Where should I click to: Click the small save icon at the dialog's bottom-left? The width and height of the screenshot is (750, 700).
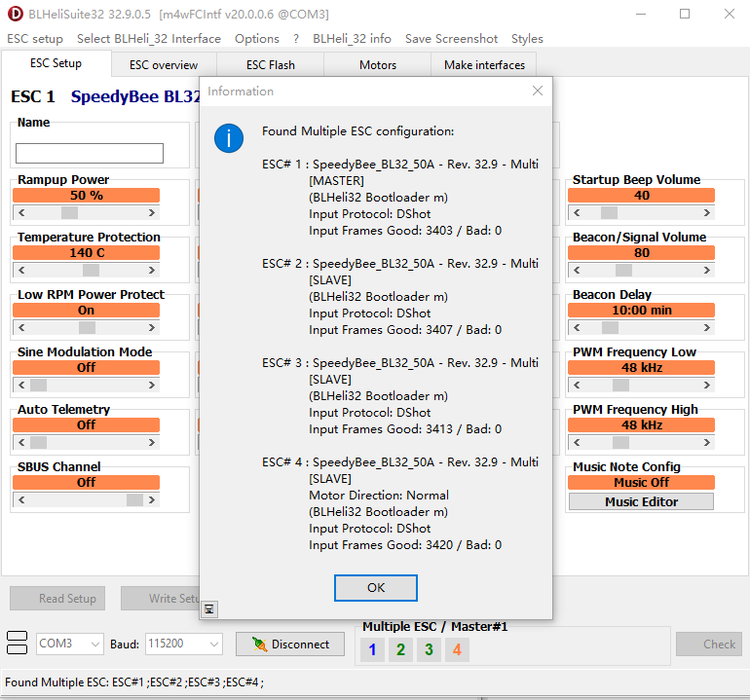coord(209,609)
